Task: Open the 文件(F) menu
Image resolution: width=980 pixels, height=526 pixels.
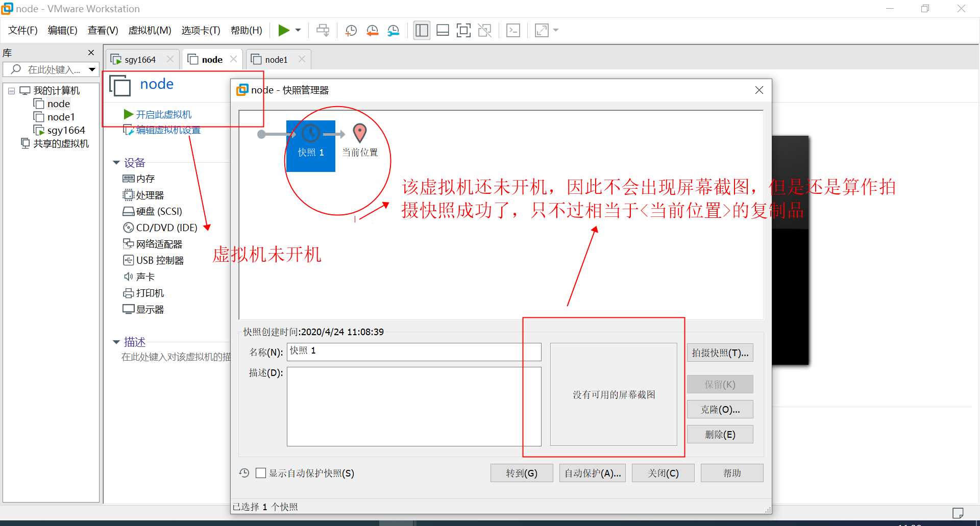Action: (23, 31)
